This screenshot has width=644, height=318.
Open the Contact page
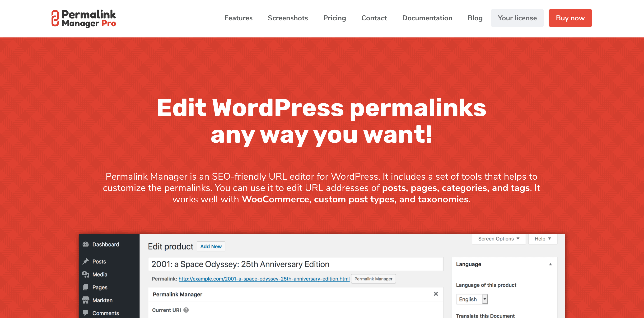[x=374, y=18]
